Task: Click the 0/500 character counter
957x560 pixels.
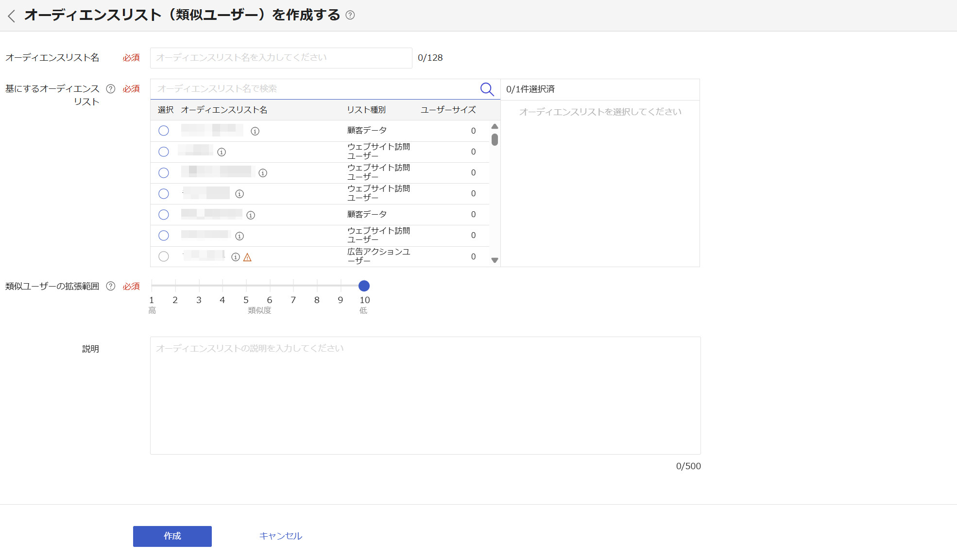Action: point(688,466)
